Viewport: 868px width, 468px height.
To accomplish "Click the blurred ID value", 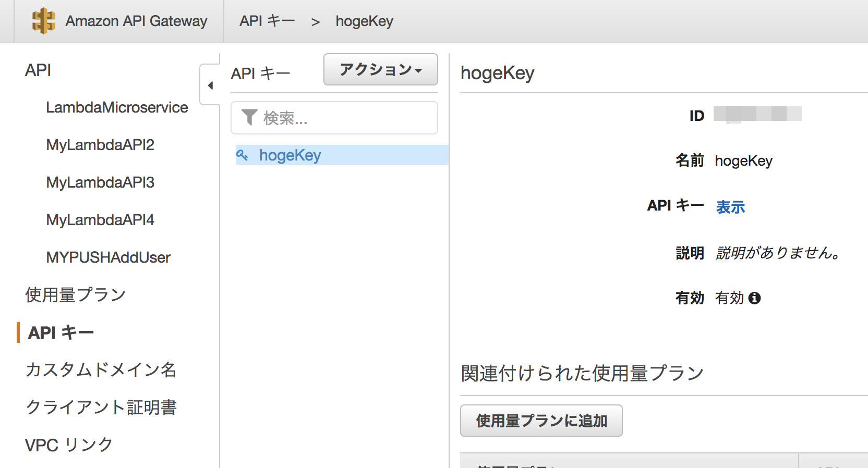I will click(x=757, y=114).
